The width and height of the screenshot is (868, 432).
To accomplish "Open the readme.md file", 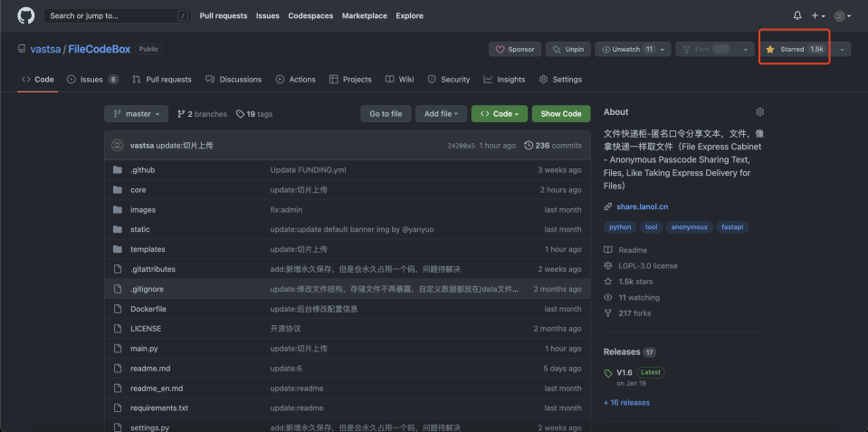I will pyautogui.click(x=150, y=369).
